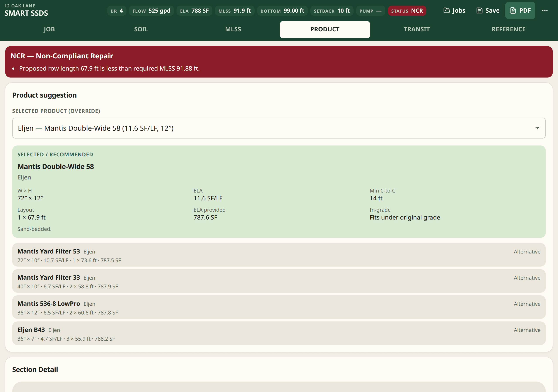
Task: Click the ELA provided 787.6 SF value
Action: (x=205, y=217)
